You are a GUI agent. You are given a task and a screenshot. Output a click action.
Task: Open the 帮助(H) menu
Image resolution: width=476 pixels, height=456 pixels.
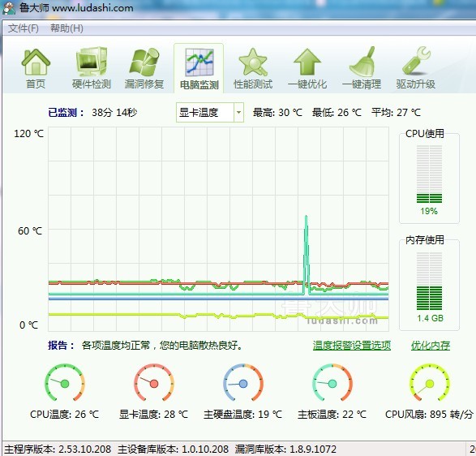(x=66, y=28)
